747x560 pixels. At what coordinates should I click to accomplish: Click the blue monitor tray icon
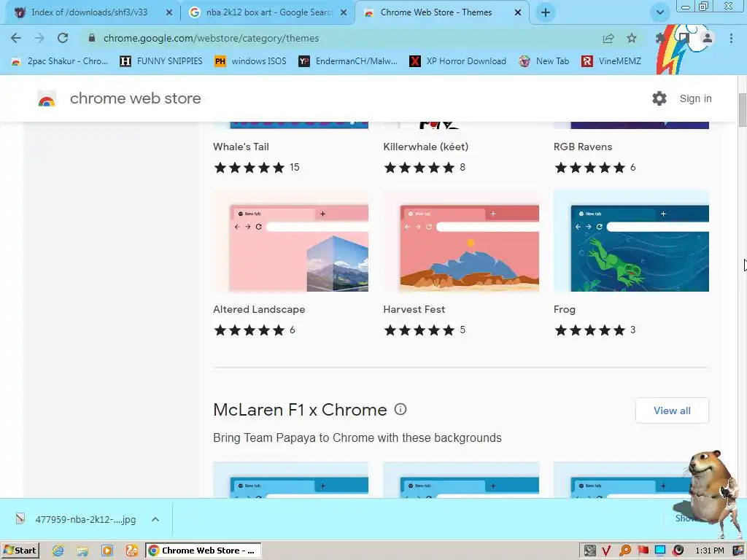pyautogui.click(x=660, y=551)
